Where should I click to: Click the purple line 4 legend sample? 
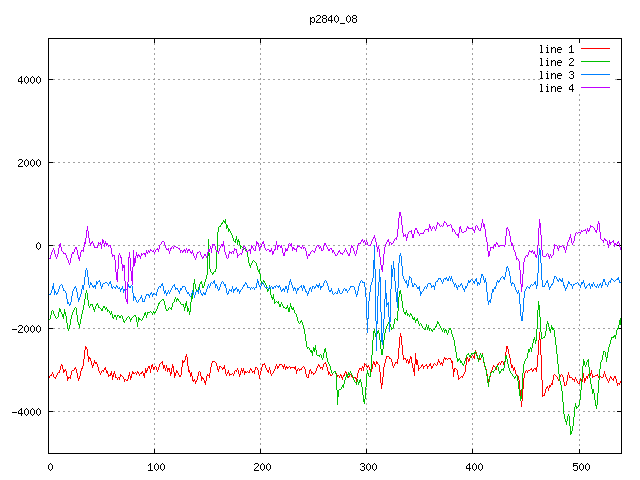pyautogui.click(x=596, y=88)
